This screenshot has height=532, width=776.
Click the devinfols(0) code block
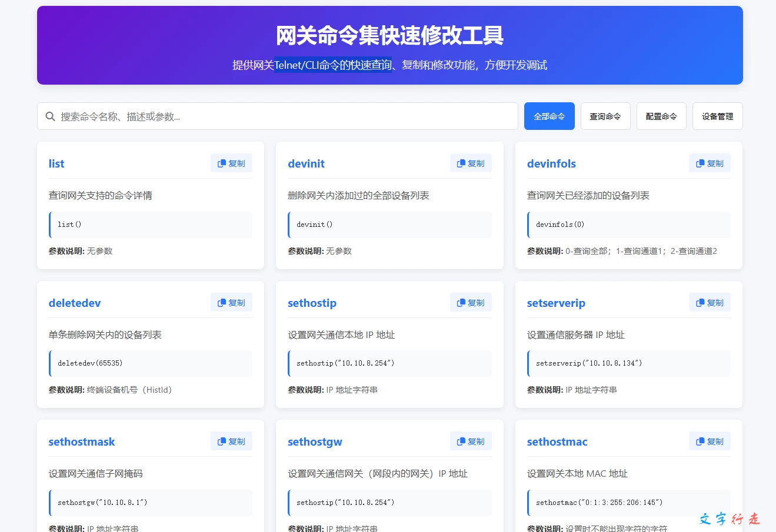pyautogui.click(x=628, y=225)
